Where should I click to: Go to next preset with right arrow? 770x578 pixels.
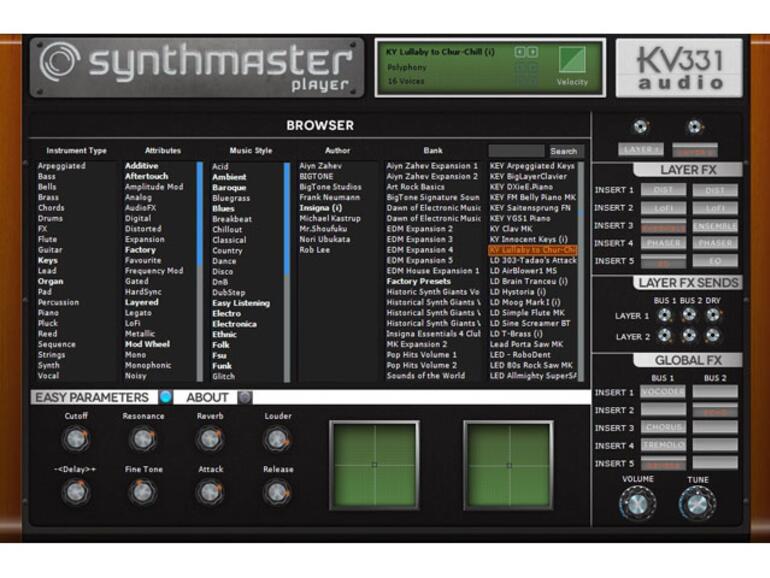pyautogui.click(x=532, y=52)
